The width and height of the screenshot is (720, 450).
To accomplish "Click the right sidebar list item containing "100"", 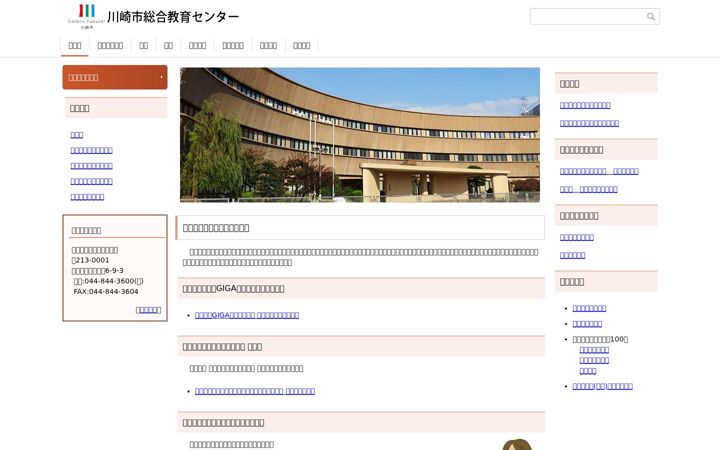I will point(600,339).
